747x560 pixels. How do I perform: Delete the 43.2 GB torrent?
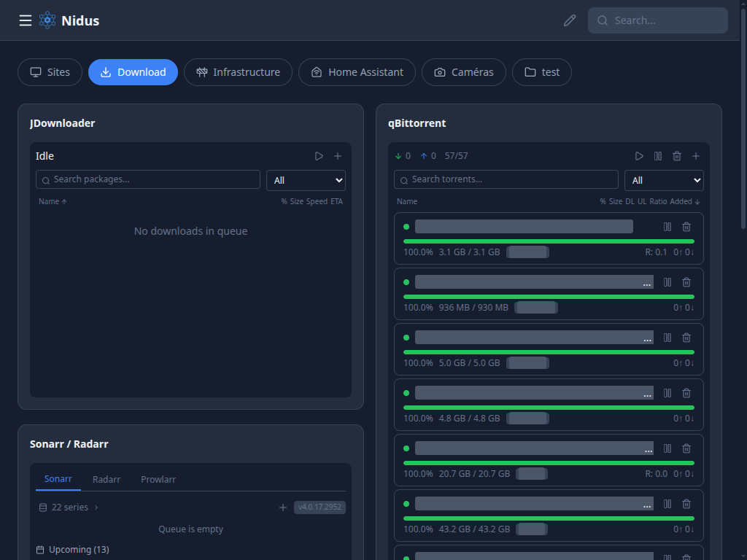pyautogui.click(x=686, y=504)
